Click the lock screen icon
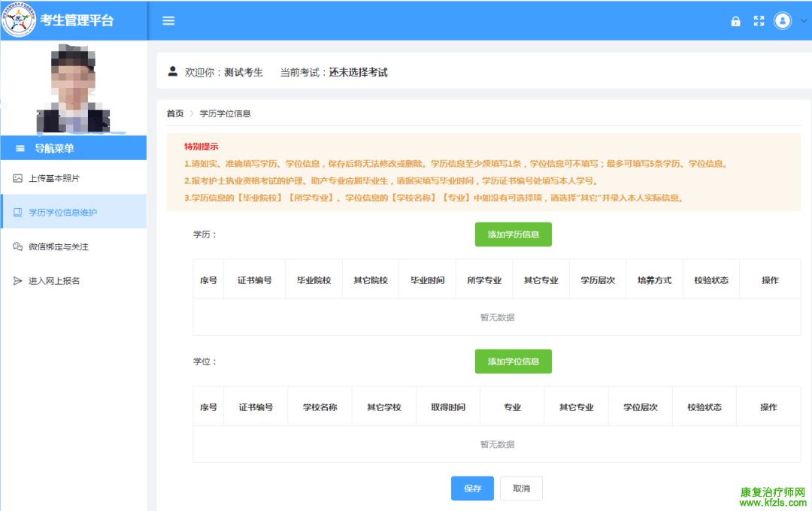Screen dimensions: 812x511 click(736, 22)
